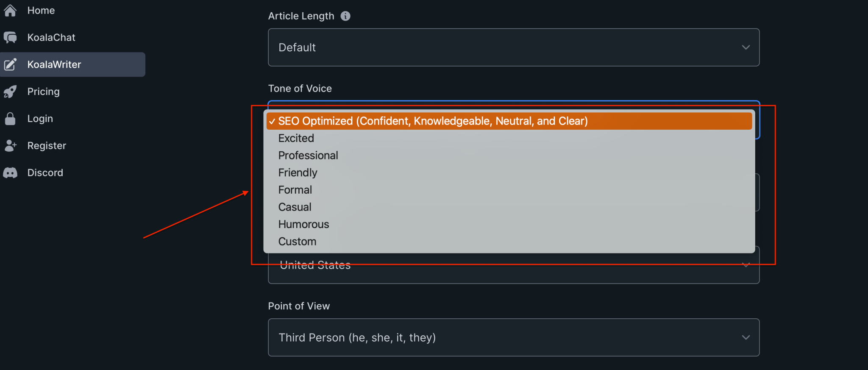
Task: Click the KoalaWriter pencil-edit icon
Action: [x=10, y=64]
